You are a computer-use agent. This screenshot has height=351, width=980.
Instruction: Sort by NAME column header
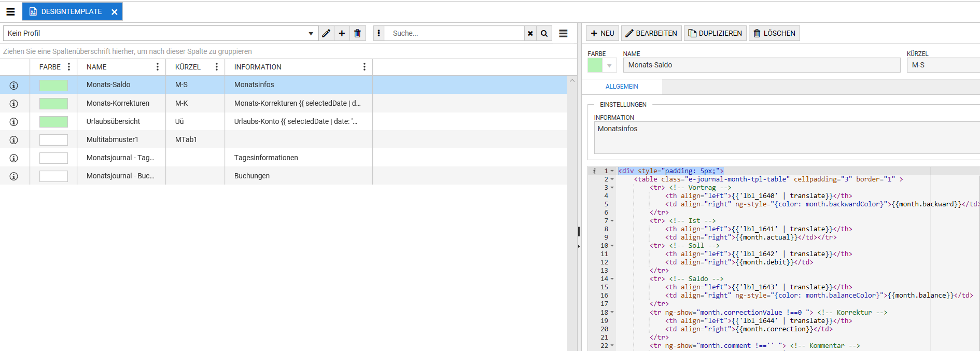click(96, 67)
